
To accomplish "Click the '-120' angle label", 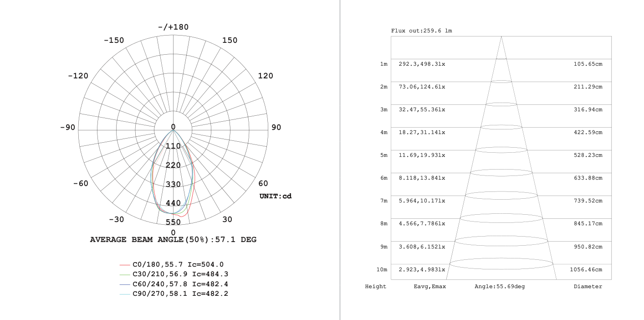I will click(x=78, y=76).
